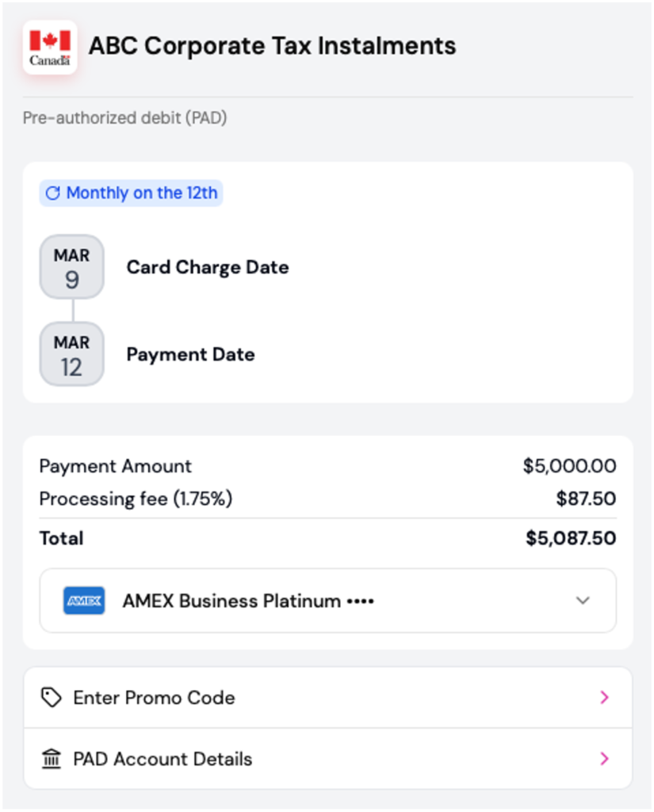
Task: Click the Canada flag logo icon
Action: [50, 47]
